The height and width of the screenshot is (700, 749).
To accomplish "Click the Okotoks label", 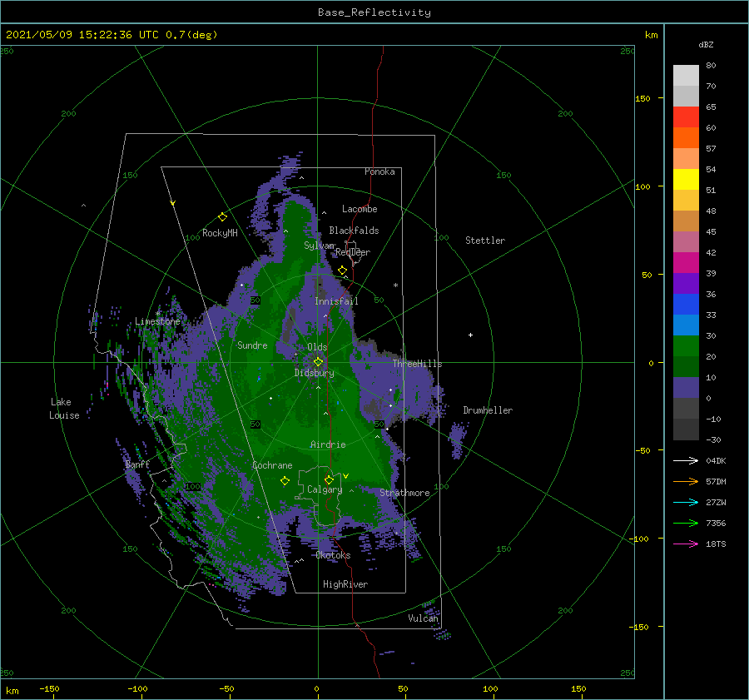I will [333, 556].
